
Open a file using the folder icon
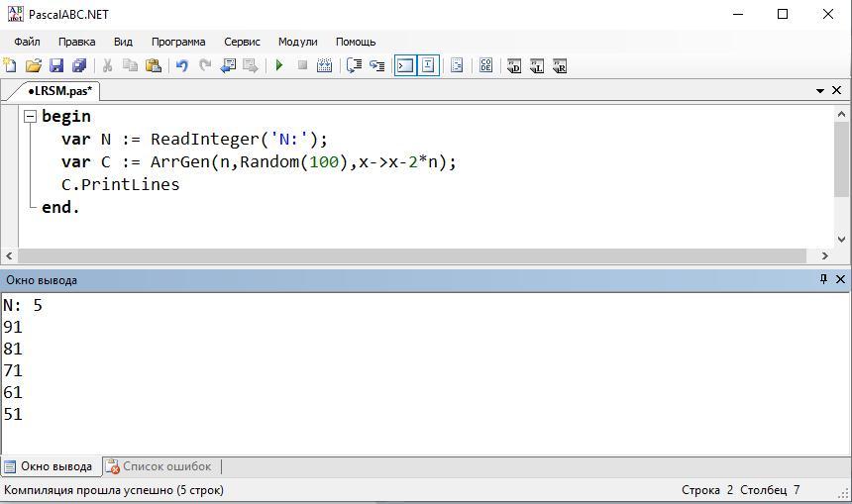point(33,65)
